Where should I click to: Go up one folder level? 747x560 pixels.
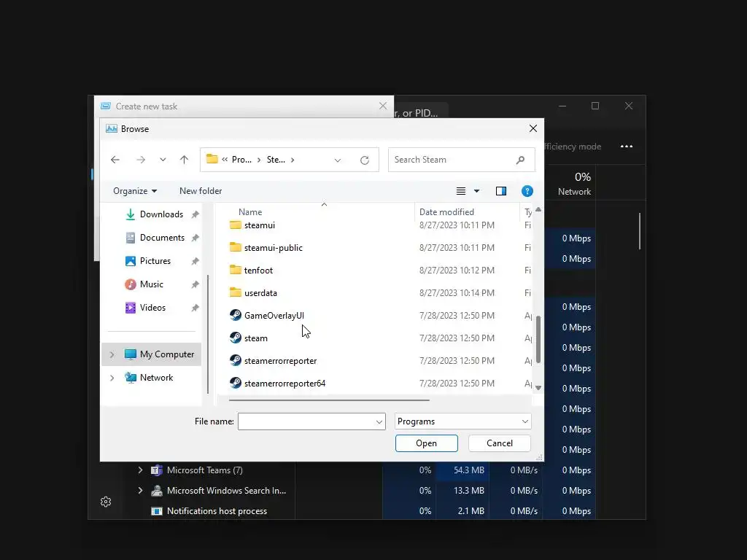[x=185, y=160]
